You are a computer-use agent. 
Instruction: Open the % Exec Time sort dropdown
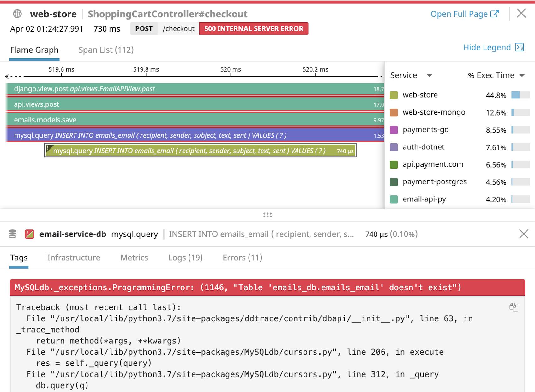click(x=522, y=75)
